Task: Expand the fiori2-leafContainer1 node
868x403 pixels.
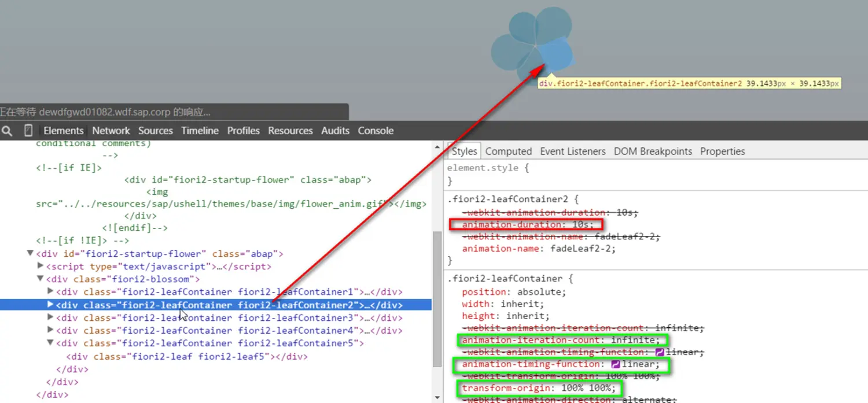Action: click(x=50, y=292)
